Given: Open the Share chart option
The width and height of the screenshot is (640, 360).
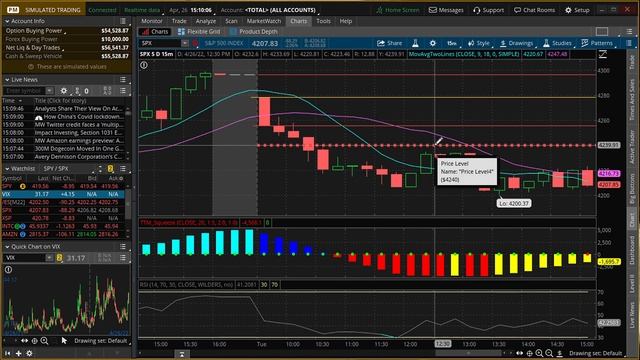Looking at the screenshot, I should 389,43.
